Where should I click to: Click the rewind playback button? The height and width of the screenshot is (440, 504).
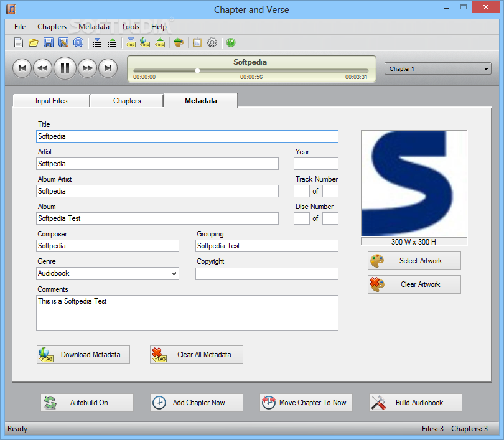tap(42, 68)
